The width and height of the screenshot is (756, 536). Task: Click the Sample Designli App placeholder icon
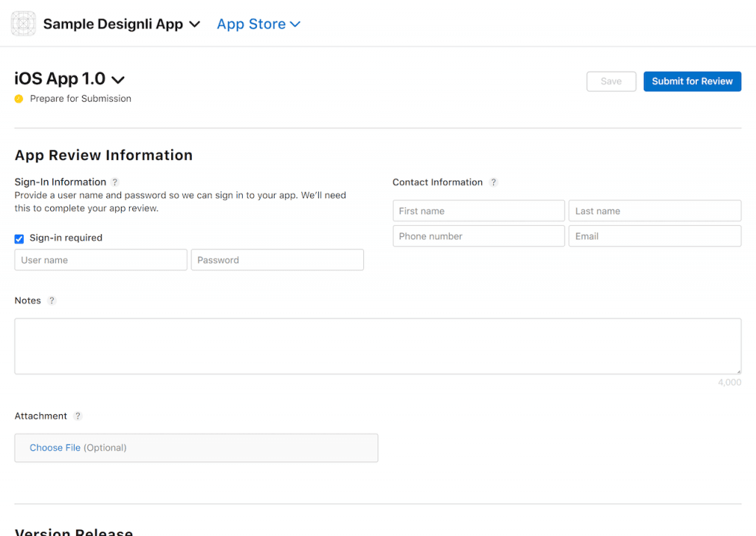[23, 24]
